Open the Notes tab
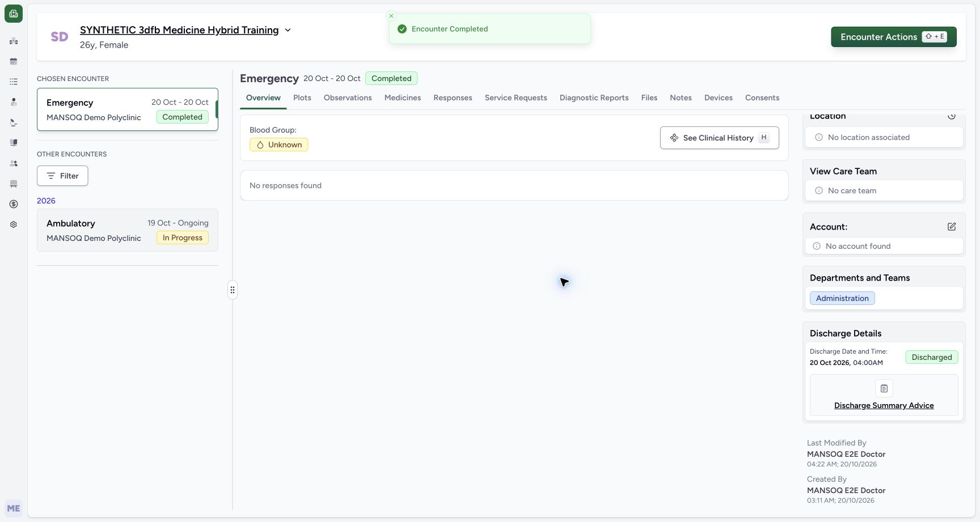The width and height of the screenshot is (980, 522). pyautogui.click(x=681, y=97)
